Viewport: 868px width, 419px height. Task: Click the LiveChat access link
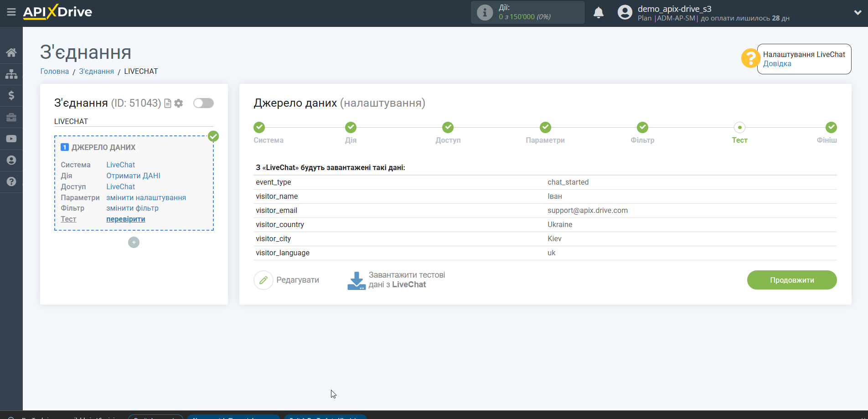click(x=121, y=187)
